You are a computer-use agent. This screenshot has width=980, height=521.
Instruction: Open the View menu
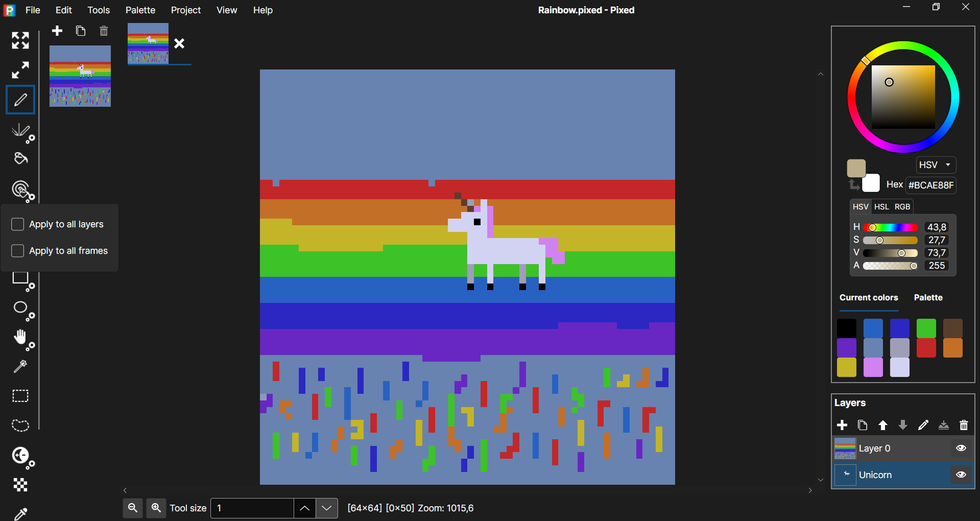click(227, 10)
